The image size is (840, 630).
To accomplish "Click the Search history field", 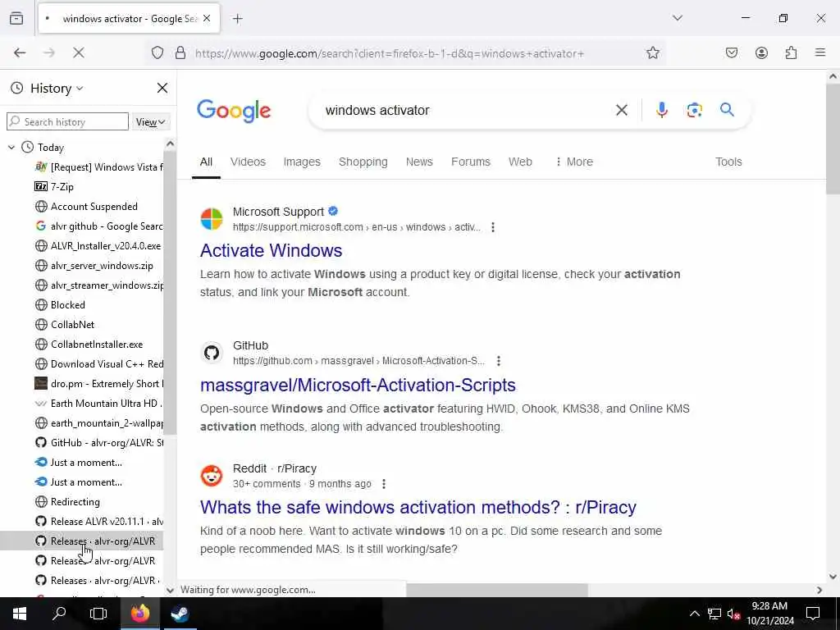I will [67, 121].
